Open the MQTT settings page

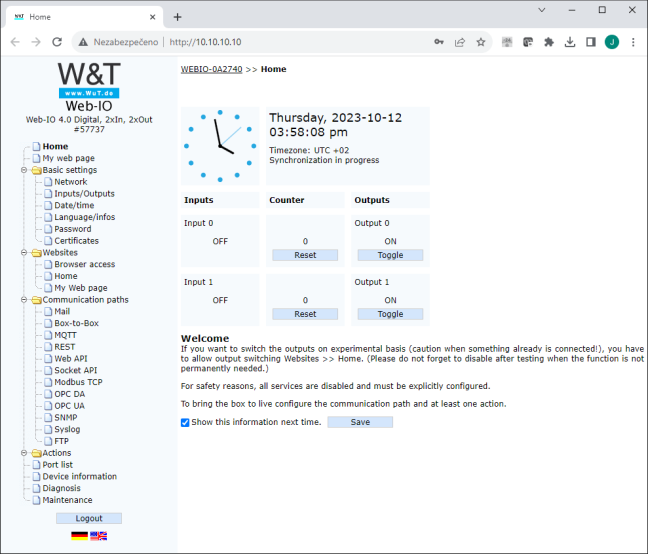tap(65, 335)
